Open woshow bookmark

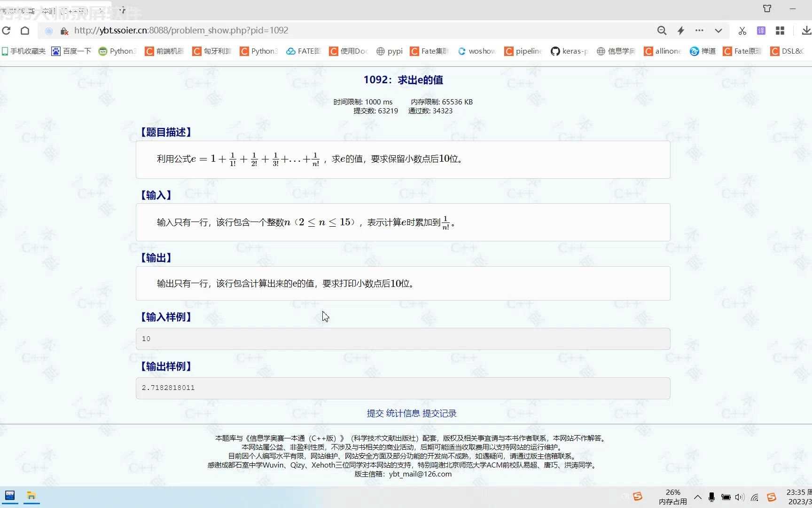[476, 51]
